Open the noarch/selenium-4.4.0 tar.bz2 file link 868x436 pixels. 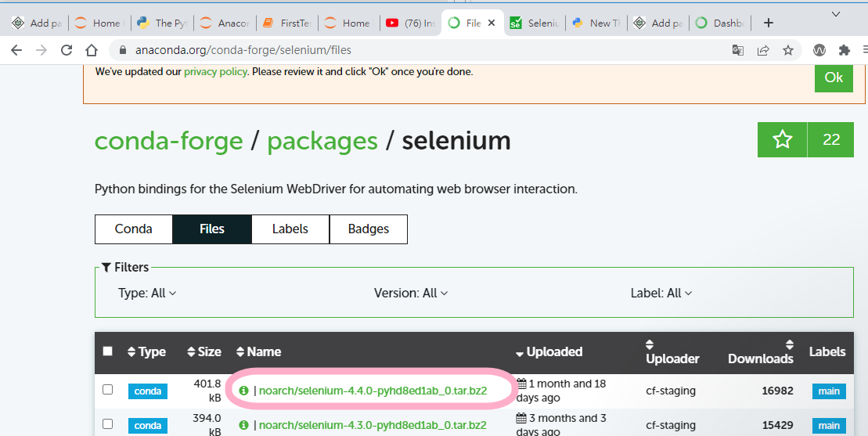tap(373, 391)
